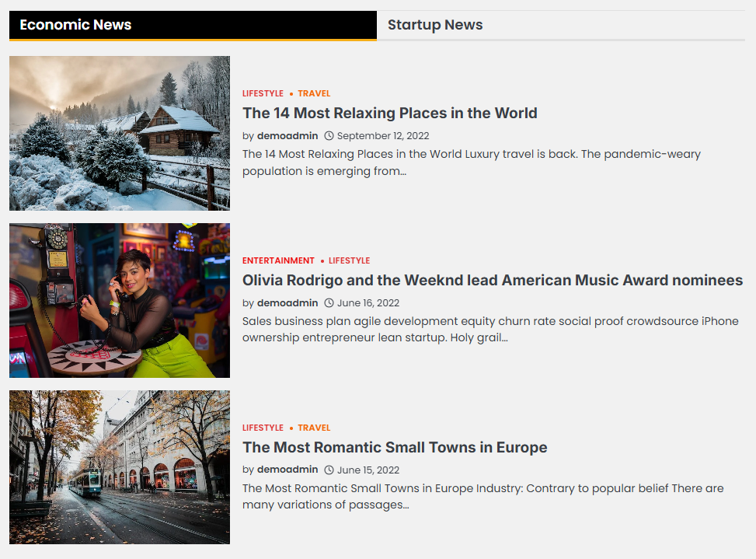Viewport: 756px width, 559px height.
Task: Open the woman on telephone thumbnail
Action: pyautogui.click(x=120, y=300)
